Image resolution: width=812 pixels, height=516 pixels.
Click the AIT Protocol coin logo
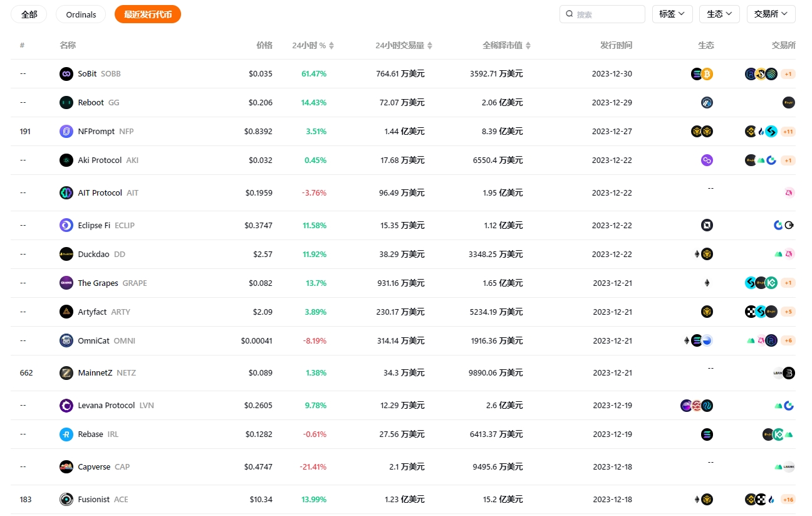coord(66,193)
